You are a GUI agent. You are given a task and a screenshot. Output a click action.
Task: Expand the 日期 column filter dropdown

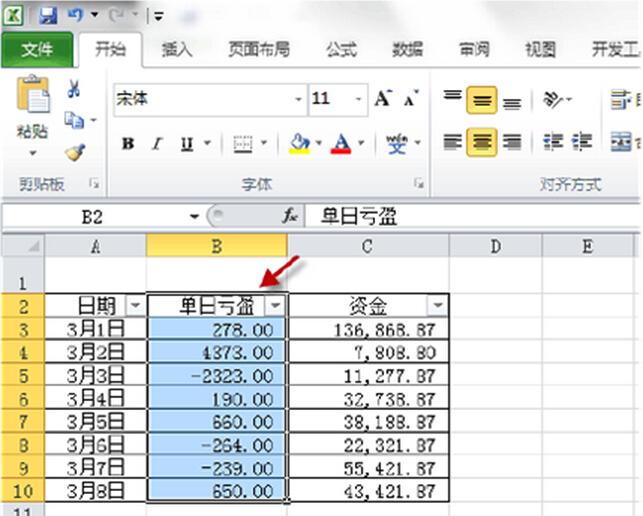(135, 305)
